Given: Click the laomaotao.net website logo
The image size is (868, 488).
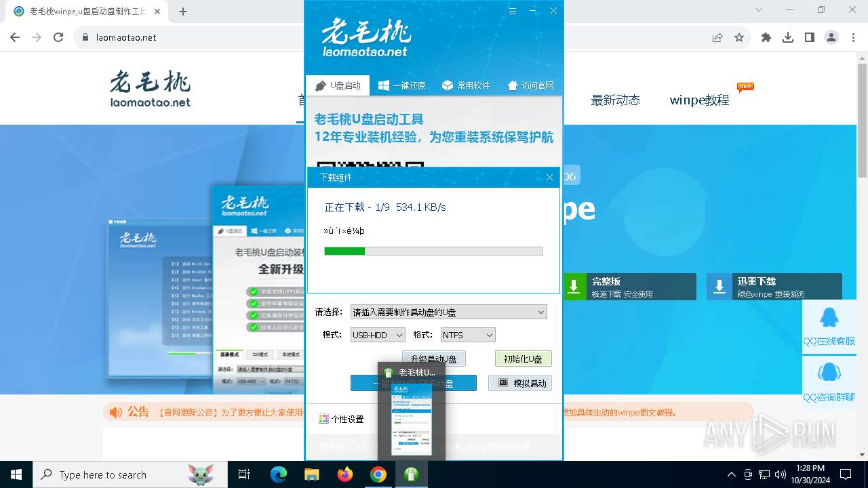Looking at the screenshot, I should (x=151, y=89).
